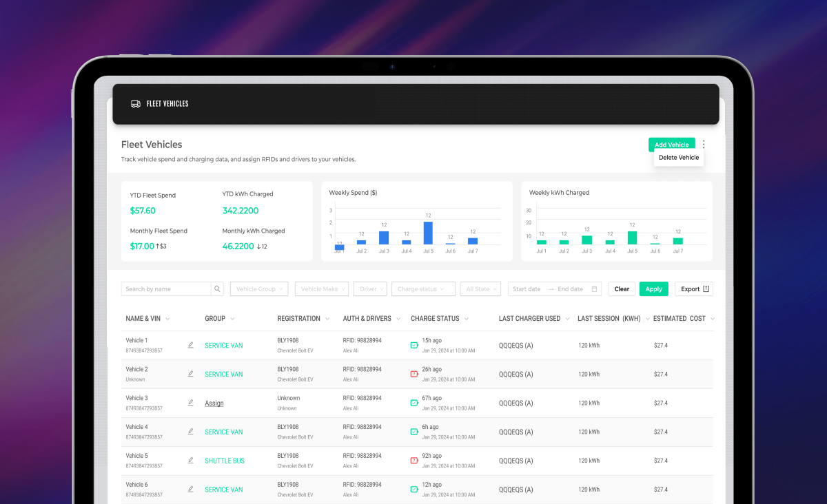Image resolution: width=827 pixels, height=504 pixels.
Task: Sort by Last Charger Used column chevron
Action: pos(567,319)
